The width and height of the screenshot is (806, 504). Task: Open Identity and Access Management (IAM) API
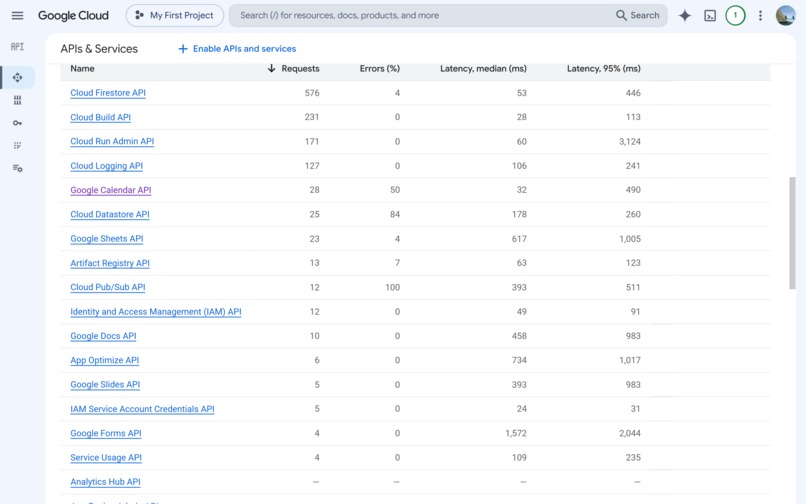[156, 312]
